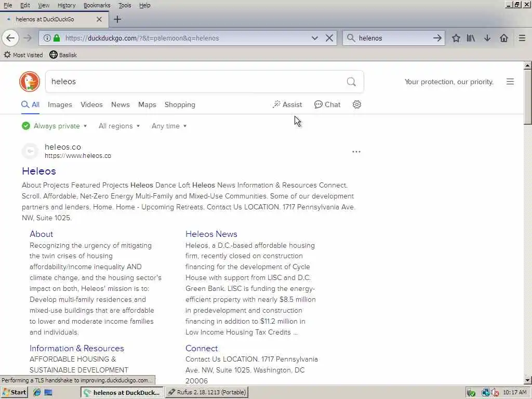The width and height of the screenshot is (532, 399).
Task: Open the History menu
Action: coord(66,5)
